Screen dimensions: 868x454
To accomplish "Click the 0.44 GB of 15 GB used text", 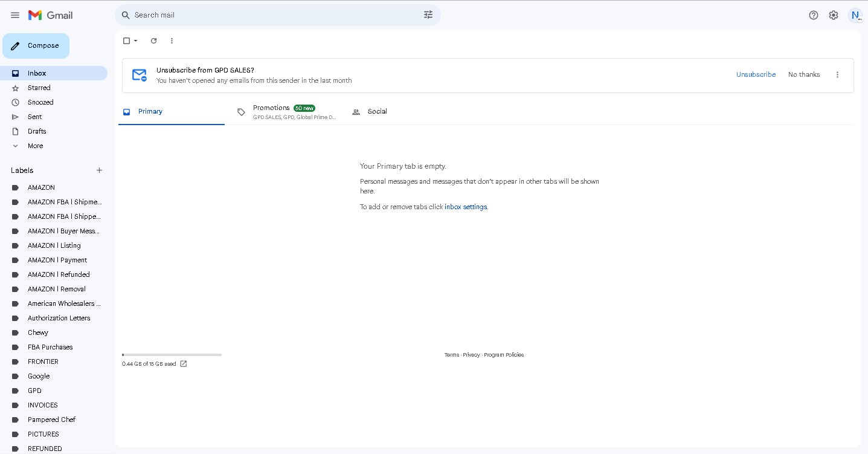I will point(149,364).
